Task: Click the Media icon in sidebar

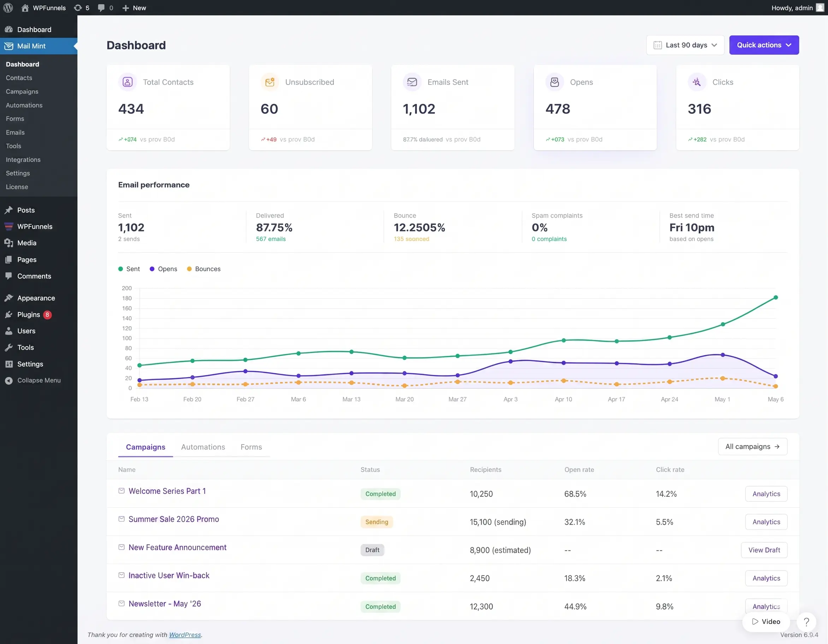Action: tap(9, 243)
